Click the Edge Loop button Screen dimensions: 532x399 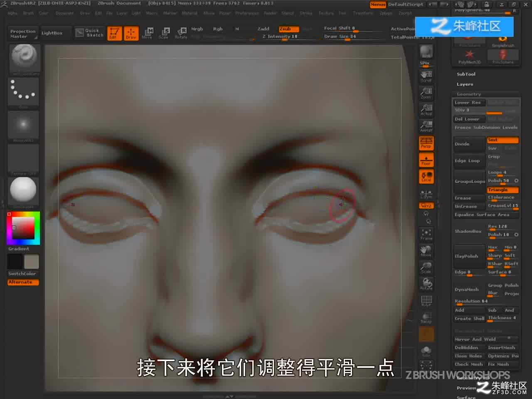click(x=469, y=161)
